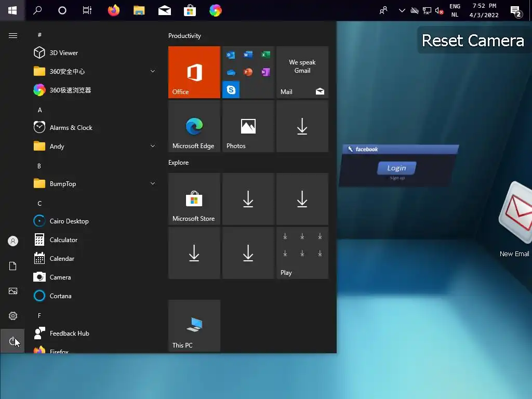The height and width of the screenshot is (399, 532).
Task: Open the orange Office tile
Action: 194,72
